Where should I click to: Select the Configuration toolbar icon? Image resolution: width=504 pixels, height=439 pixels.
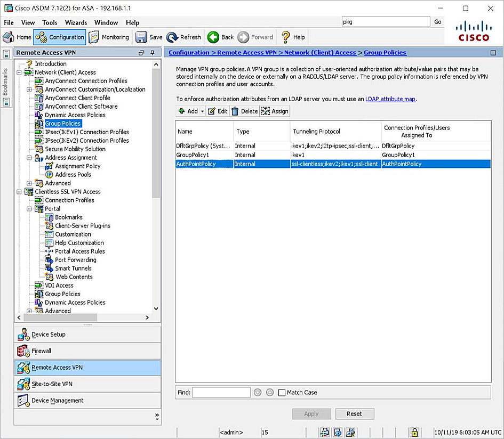coord(59,37)
